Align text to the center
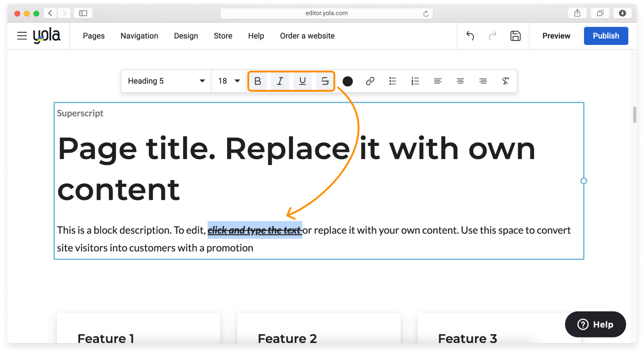The height and width of the screenshot is (354, 644). (460, 81)
